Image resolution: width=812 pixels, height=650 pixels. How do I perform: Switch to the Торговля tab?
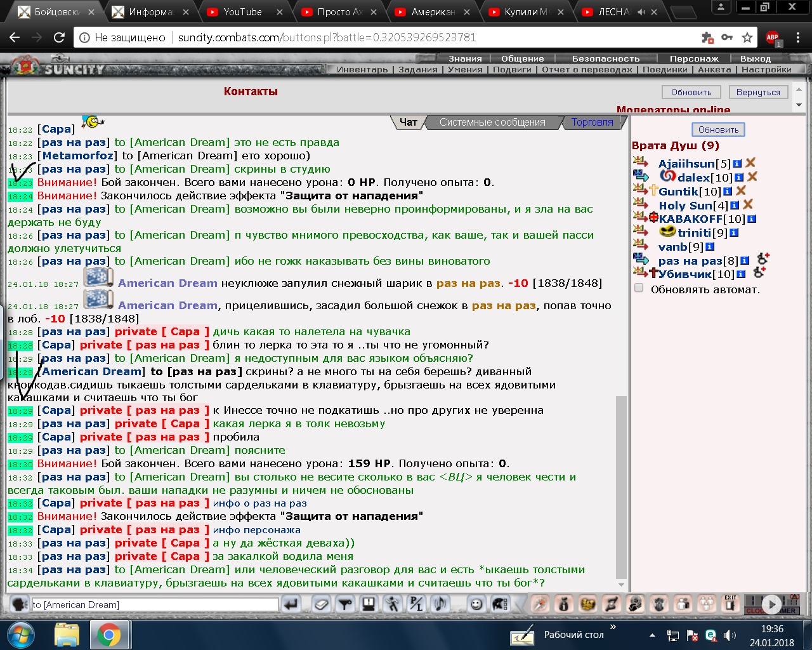click(x=593, y=123)
